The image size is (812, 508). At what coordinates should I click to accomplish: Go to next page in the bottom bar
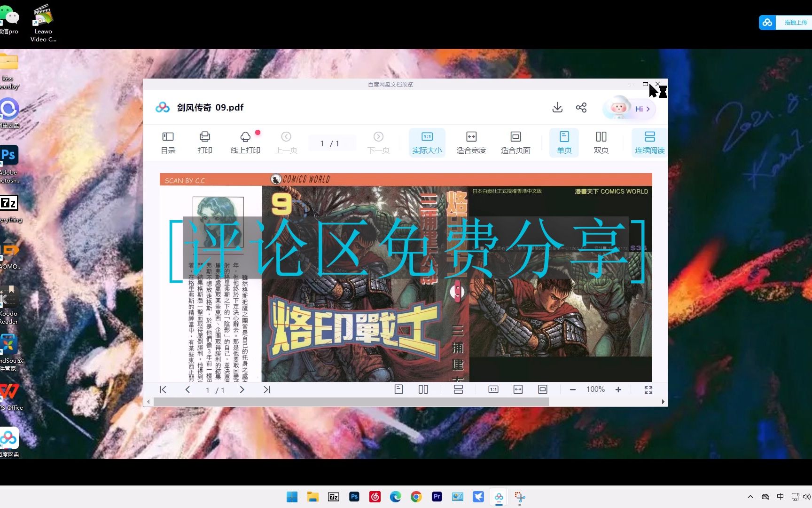(242, 389)
